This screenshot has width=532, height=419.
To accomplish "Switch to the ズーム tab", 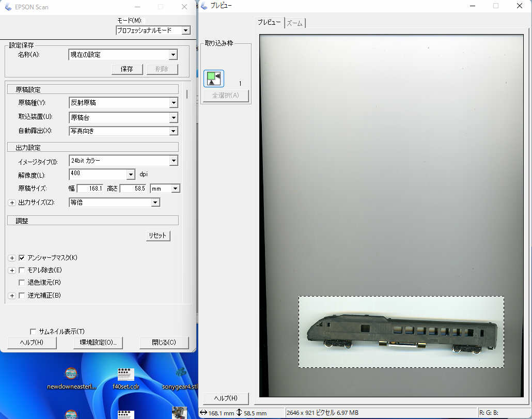I will (x=294, y=23).
